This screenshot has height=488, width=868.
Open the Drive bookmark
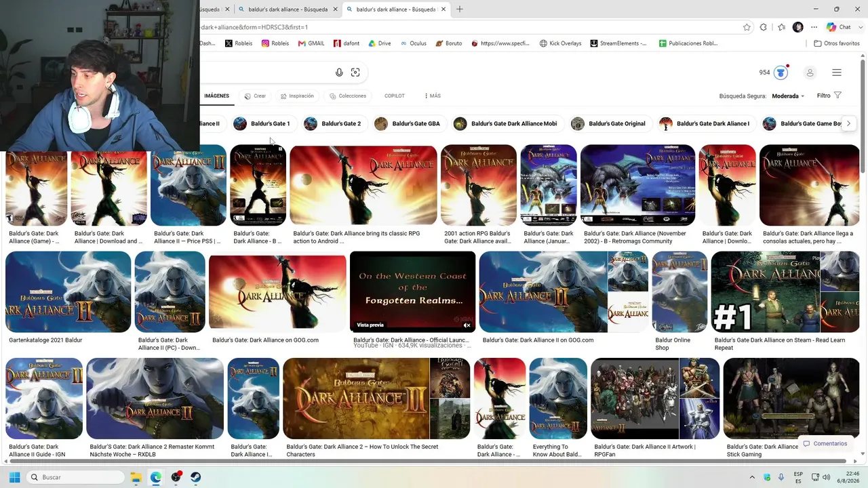pyautogui.click(x=380, y=43)
